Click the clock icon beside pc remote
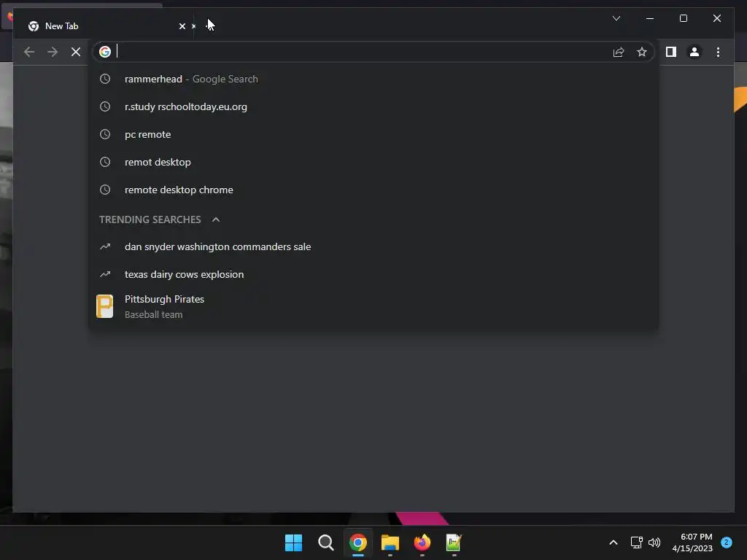The image size is (747, 560). tap(105, 134)
